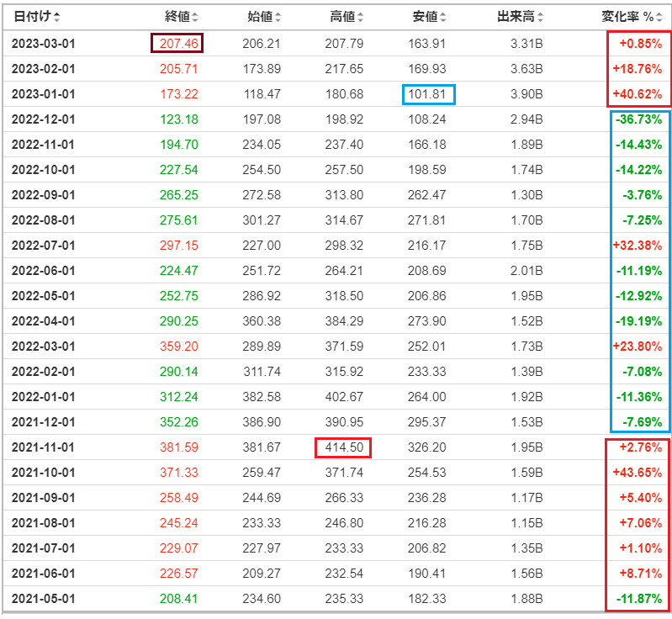
Task: Select low value 163.91
Action: [427, 43]
